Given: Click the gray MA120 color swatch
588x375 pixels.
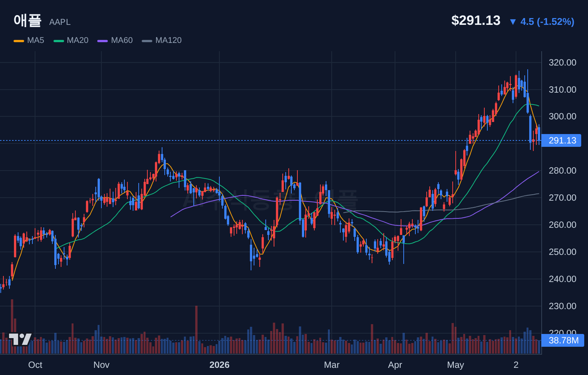Looking at the screenshot, I should (147, 41).
